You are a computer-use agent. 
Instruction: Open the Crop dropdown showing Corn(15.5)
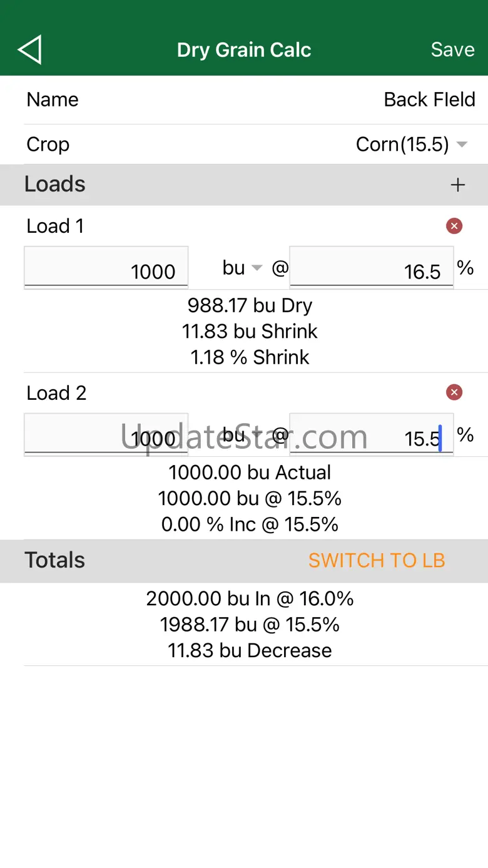(x=411, y=145)
